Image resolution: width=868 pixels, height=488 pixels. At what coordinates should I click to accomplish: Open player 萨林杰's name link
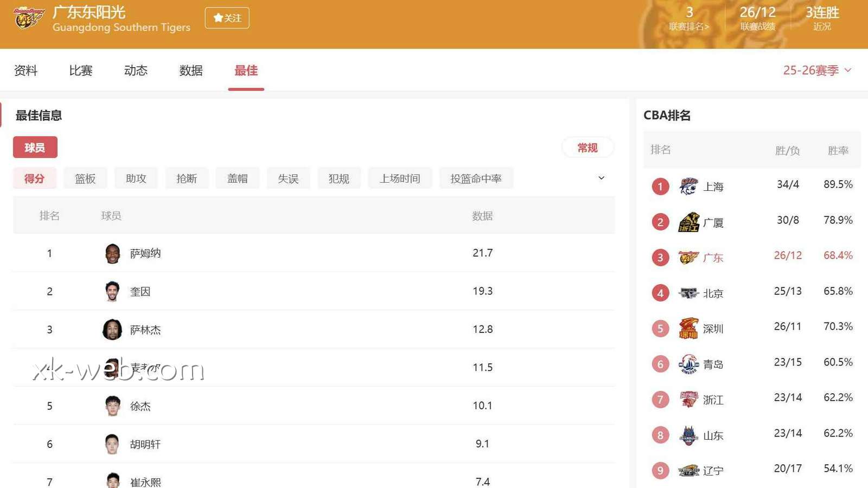[x=145, y=330]
